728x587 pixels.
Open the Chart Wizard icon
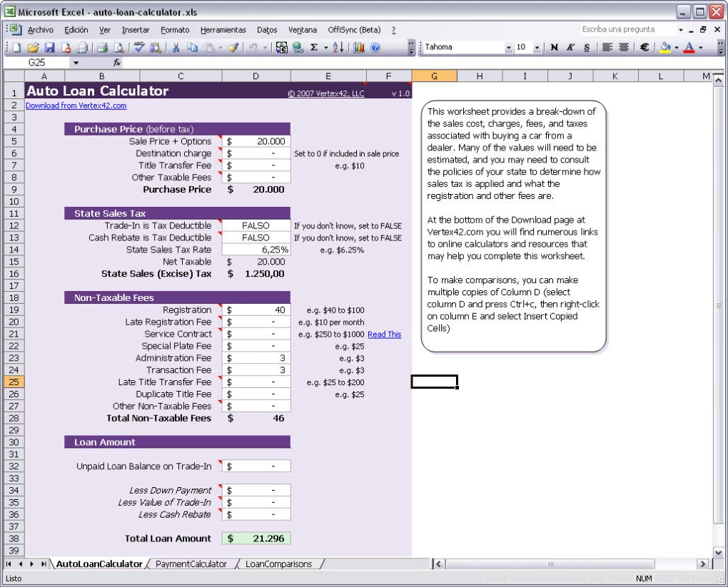[358, 48]
